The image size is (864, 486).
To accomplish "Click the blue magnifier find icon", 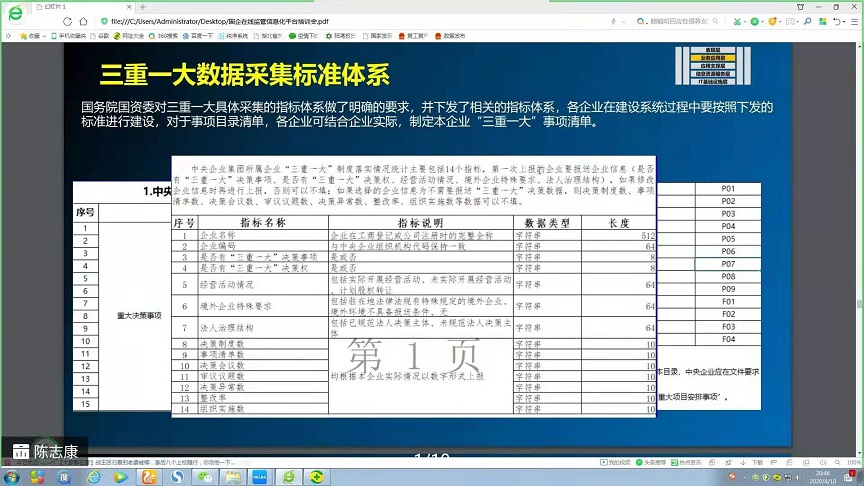I will pyautogui.click(x=808, y=21).
